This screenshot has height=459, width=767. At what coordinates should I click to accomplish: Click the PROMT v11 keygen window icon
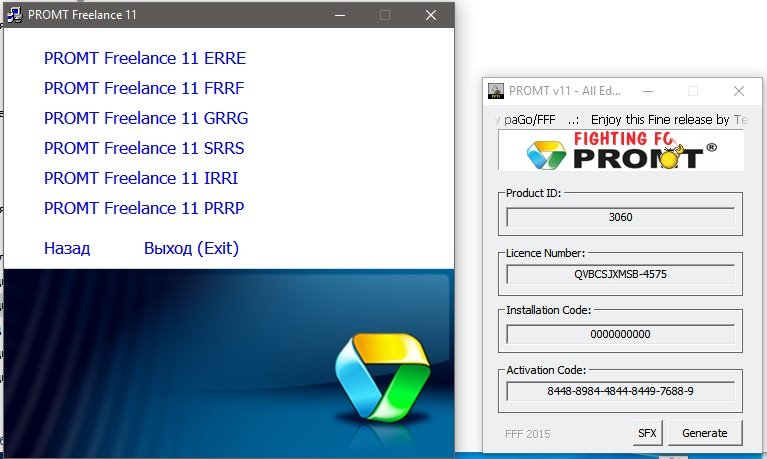point(496,91)
